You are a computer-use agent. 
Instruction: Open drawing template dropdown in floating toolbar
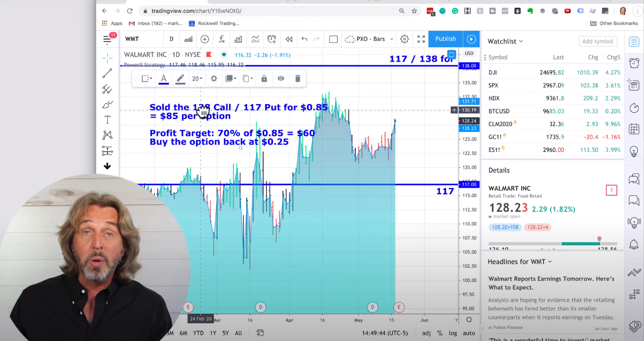pyautogui.click(x=147, y=78)
